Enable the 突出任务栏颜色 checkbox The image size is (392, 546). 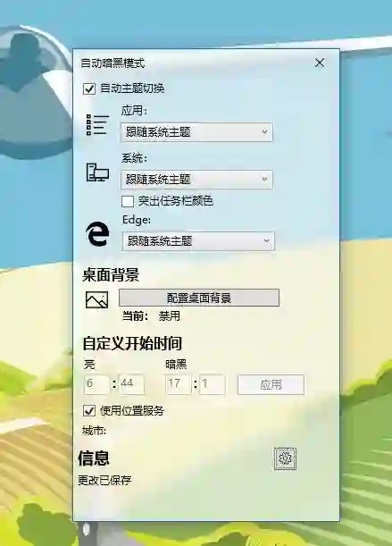click(128, 201)
